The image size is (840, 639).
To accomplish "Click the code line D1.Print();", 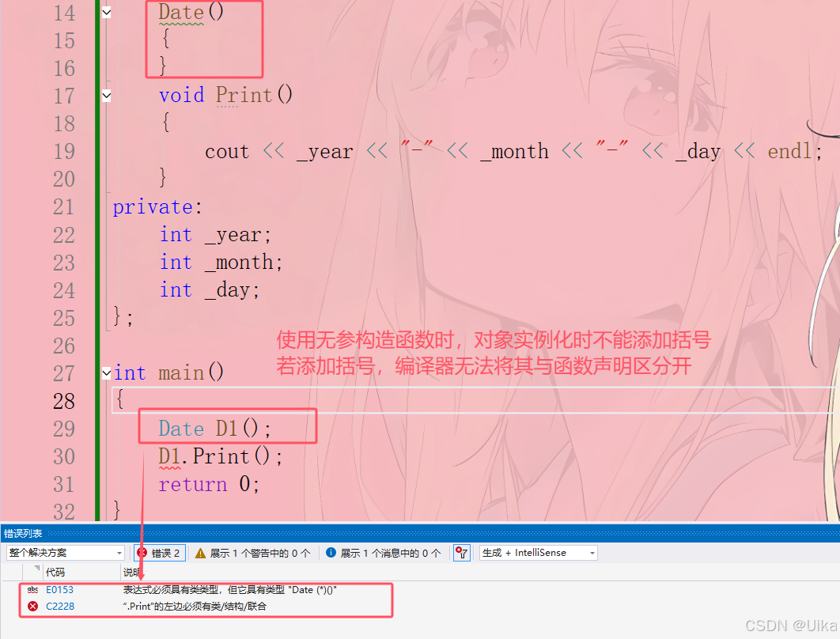I will 220,456.
